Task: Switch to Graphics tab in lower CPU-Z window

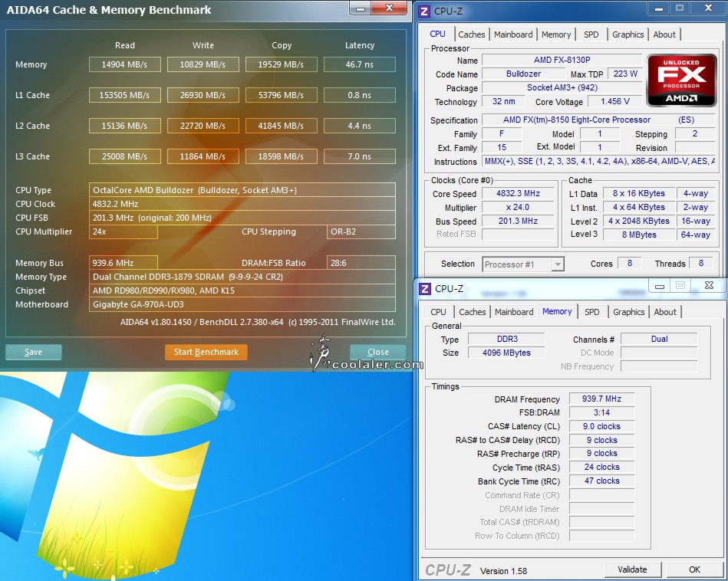Action: 628,312
